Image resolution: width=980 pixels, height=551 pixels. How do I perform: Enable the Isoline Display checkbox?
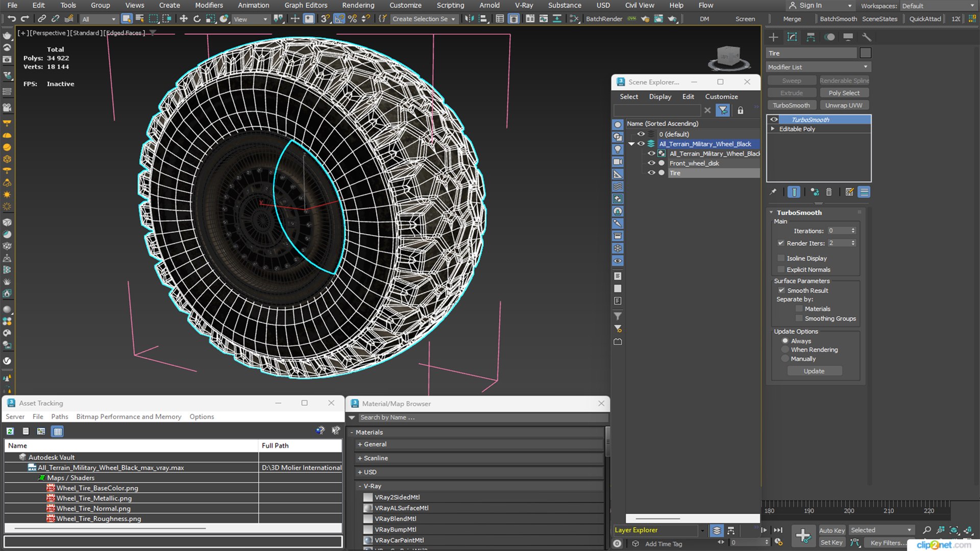click(780, 258)
